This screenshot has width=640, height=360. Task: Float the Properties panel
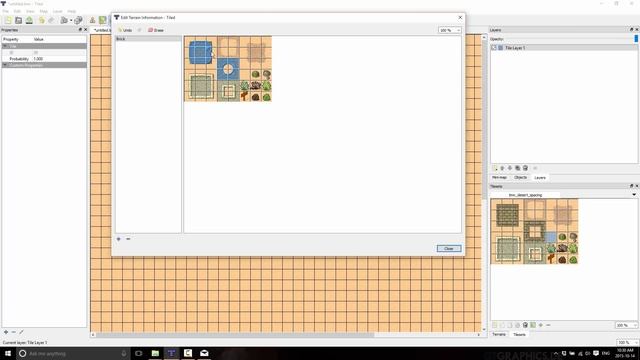[80, 30]
